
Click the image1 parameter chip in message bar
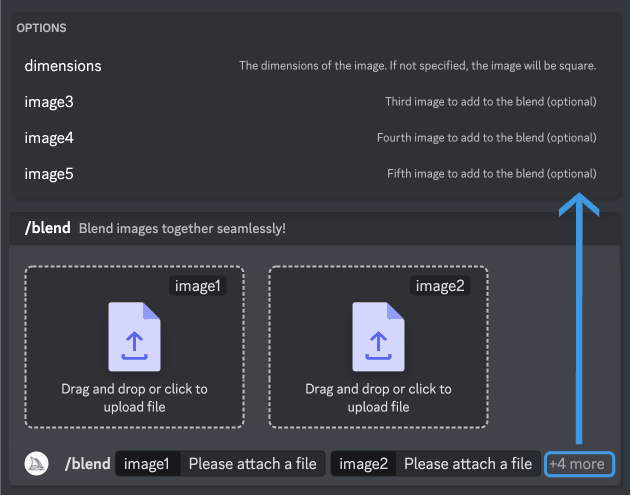(147, 463)
